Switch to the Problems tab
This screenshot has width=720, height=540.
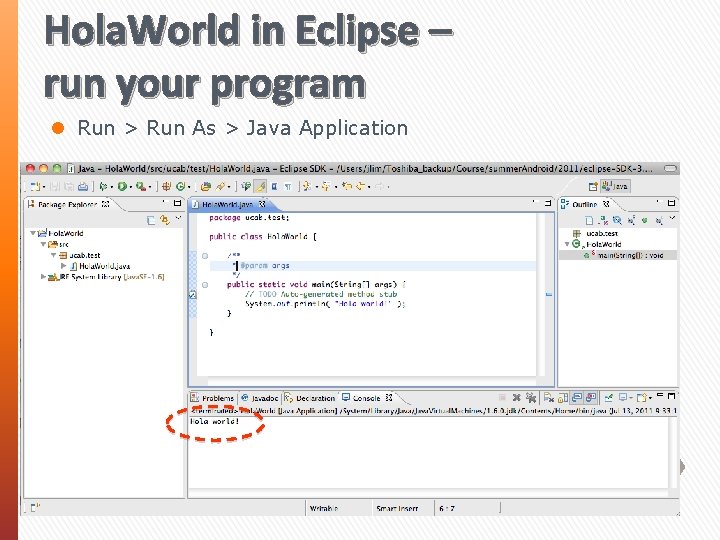[x=213, y=398]
